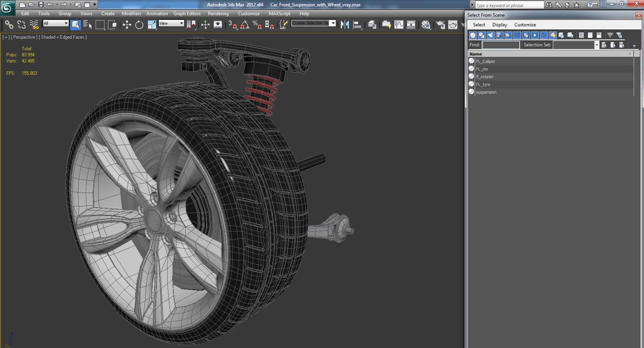Viewport: 644px width, 348px height.
Task: Select the Link tool in main toolbar
Action: pos(9,24)
